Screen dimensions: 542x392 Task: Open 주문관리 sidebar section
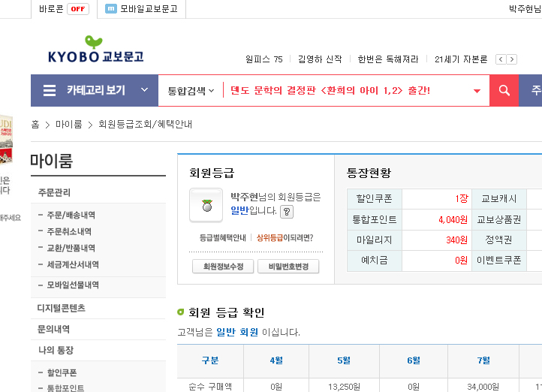54,192
